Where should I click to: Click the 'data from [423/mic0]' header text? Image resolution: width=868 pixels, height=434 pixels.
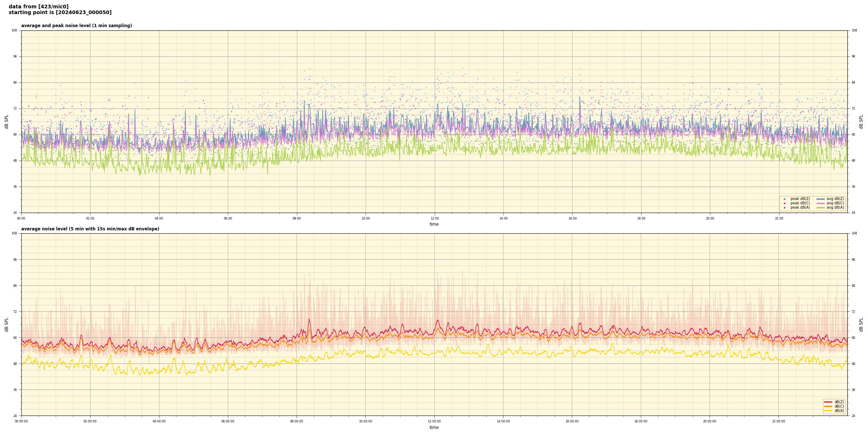(38, 7)
